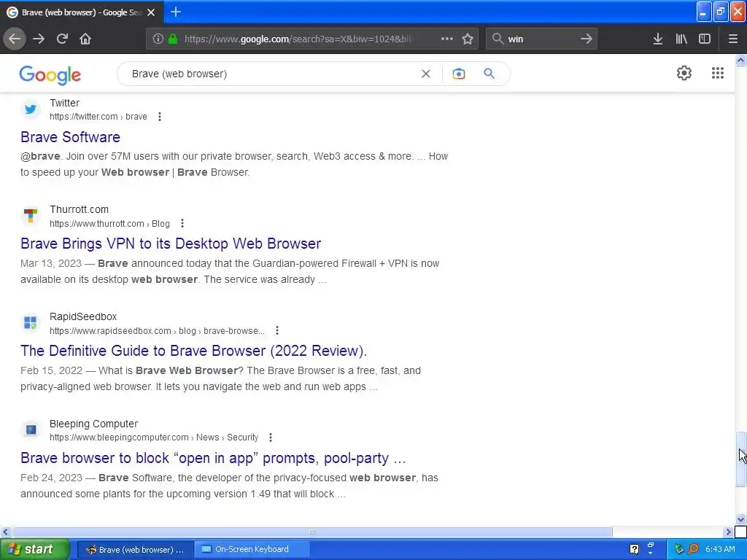Click the vertical scrollbar thumb
The height and width of the screenshot is (560, 747).
pos(740,459)
